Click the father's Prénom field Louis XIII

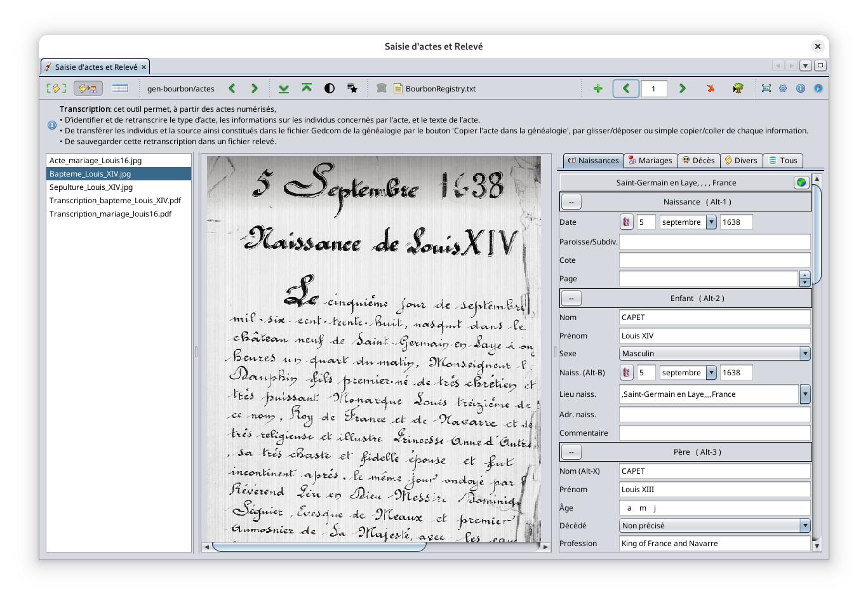[x=715, y=490]
